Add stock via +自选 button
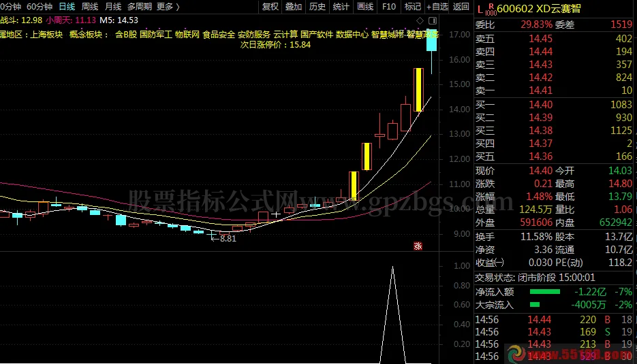The width and height of the screenshot is (637, 364). (437, 7)
